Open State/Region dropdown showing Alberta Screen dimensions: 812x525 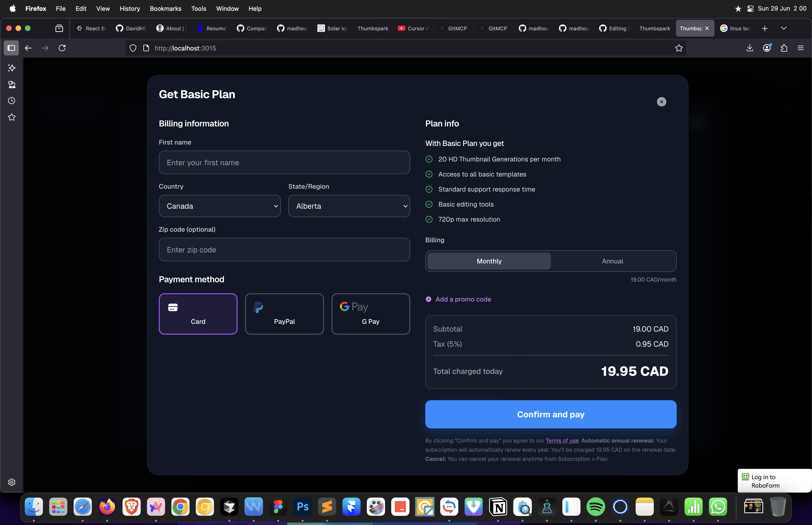[349, 206]
